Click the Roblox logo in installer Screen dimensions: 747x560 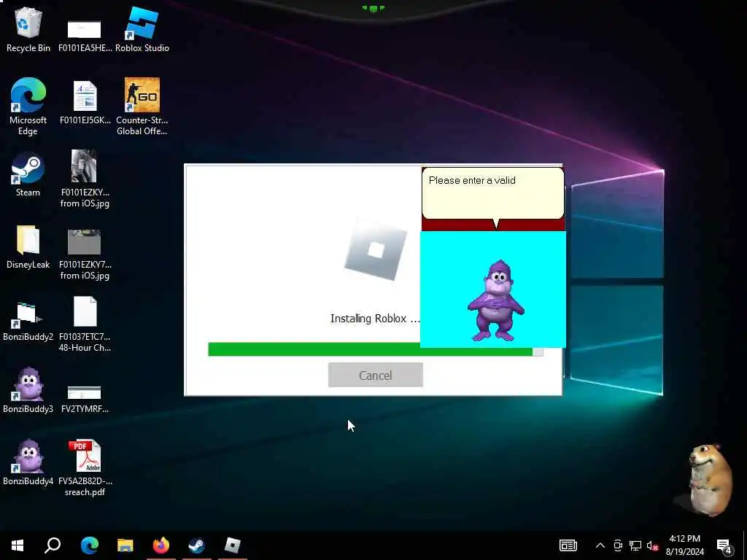[x=376, y=249]
